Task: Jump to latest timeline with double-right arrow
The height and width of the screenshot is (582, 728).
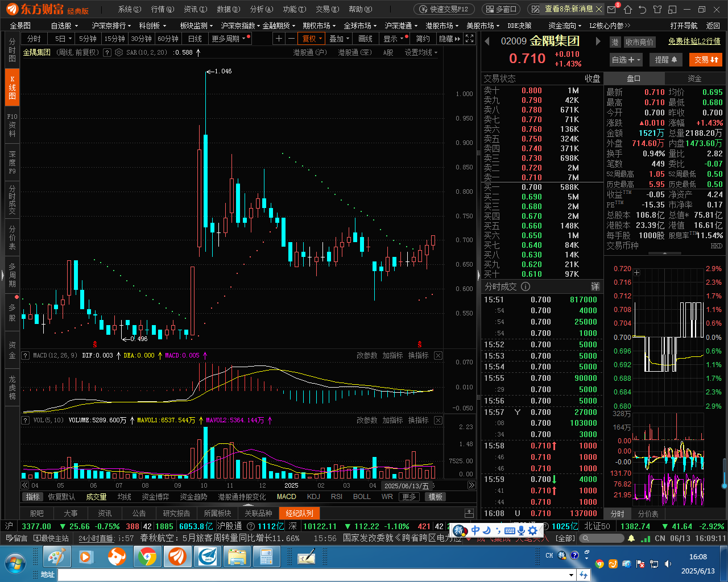Action: coord(471,485)
